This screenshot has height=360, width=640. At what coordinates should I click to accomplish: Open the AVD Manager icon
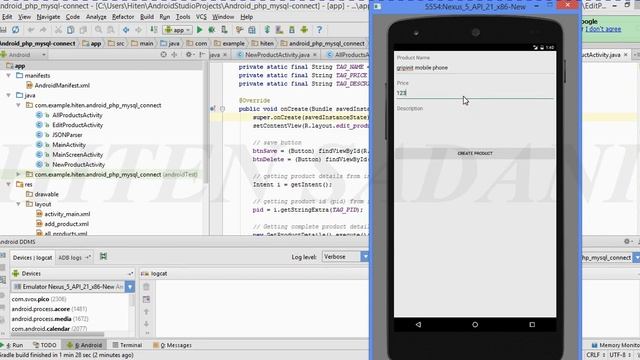(x=280, y=30)
